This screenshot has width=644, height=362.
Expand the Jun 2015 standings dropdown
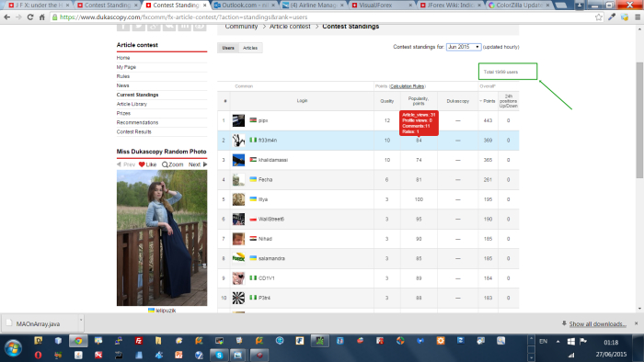tap(464, 47)
